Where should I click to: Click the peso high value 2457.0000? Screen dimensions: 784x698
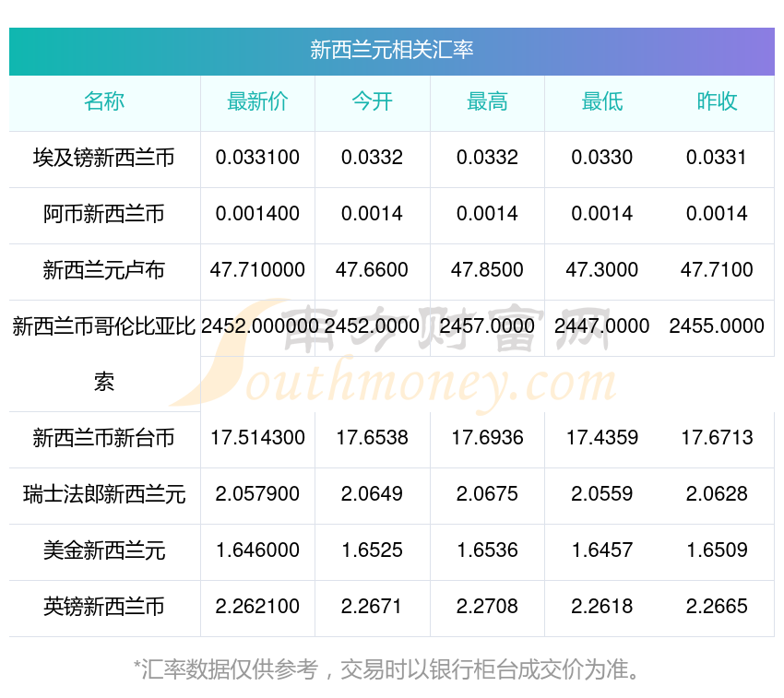pyautogui.click(x=487, y=326)
